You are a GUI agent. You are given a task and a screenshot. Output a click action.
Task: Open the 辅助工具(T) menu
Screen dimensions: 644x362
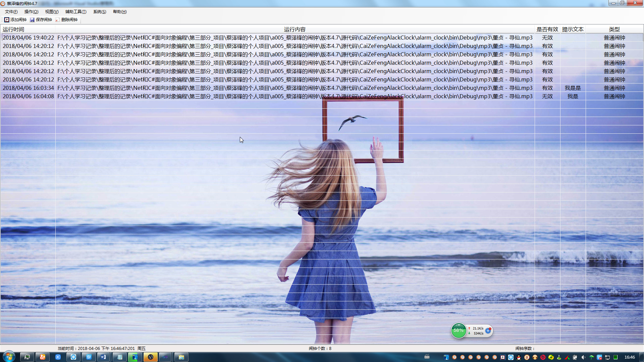(76, 12)
